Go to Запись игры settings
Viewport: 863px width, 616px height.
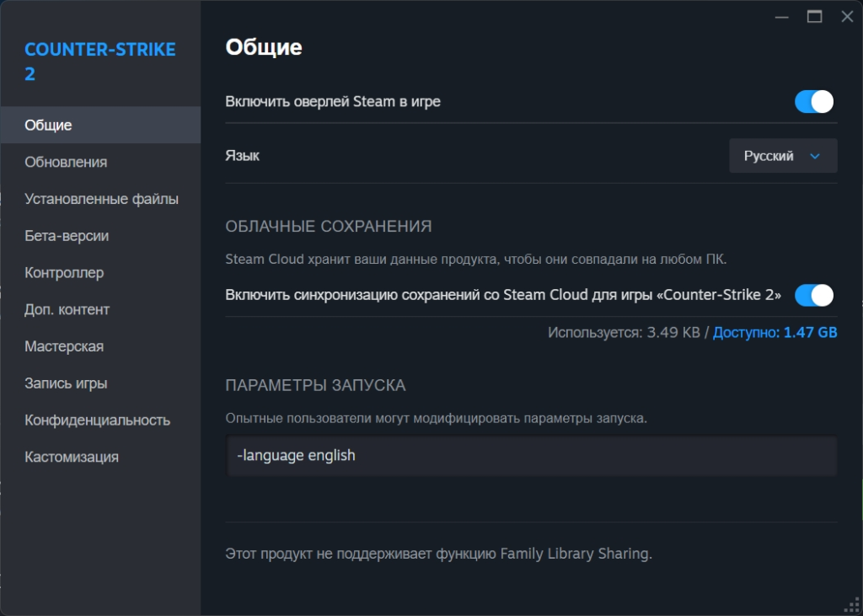click(x=66, y=383)
